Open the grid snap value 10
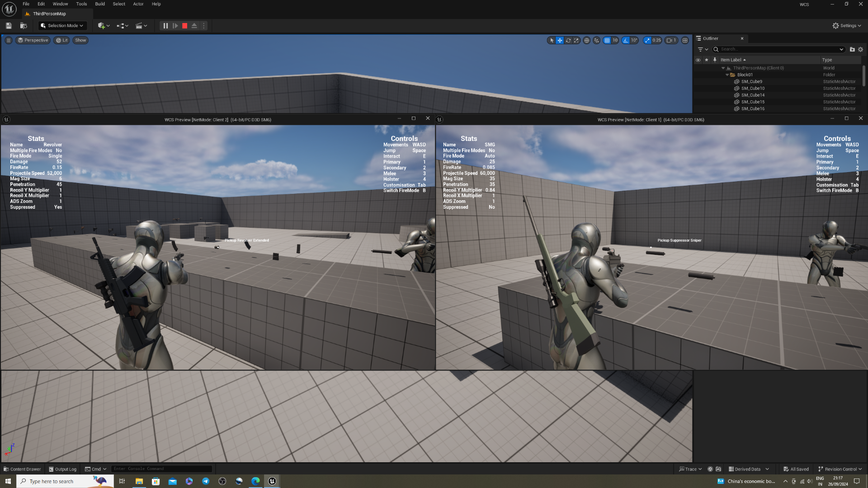868x488 pixels. click(x=615, y=40)
